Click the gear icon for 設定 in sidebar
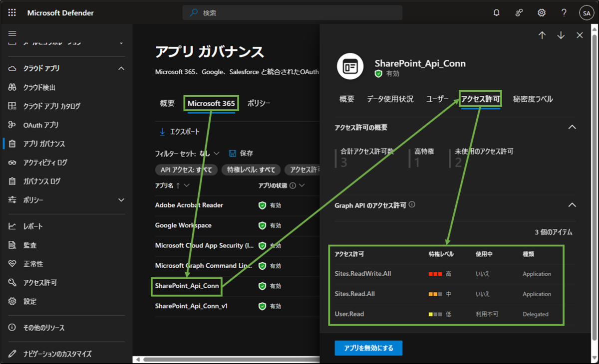599x364 pixels. click(x=12, y=301)
